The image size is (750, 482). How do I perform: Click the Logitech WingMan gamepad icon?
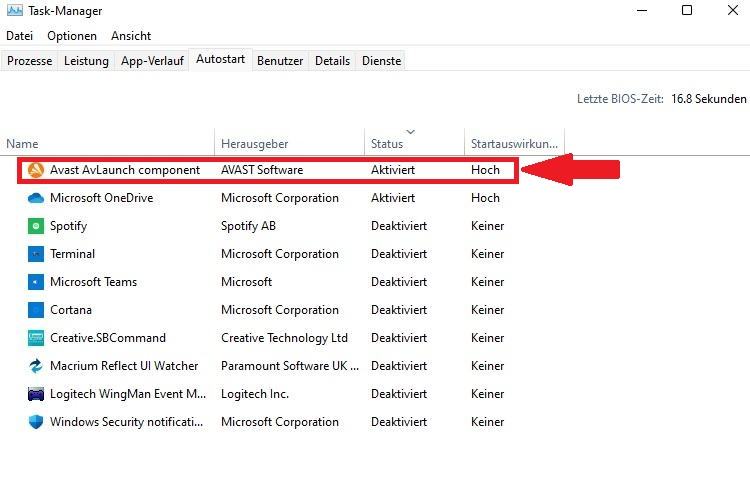coord(36,394)
